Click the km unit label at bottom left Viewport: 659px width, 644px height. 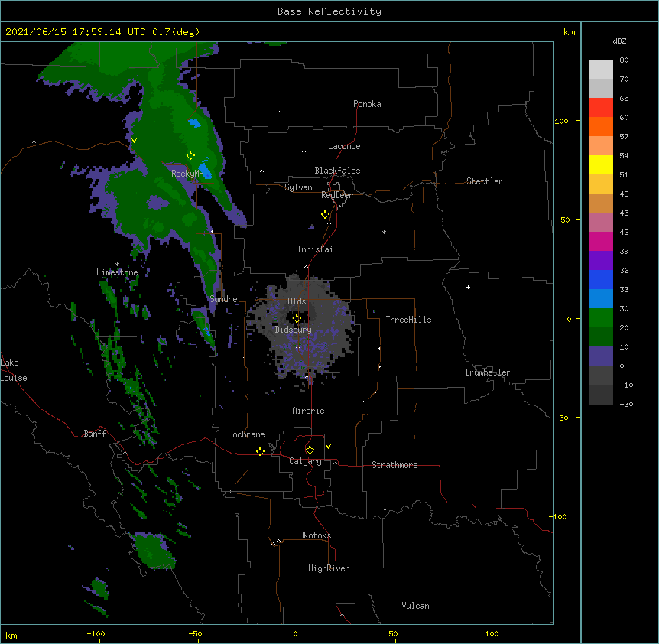tap(11, 635)
